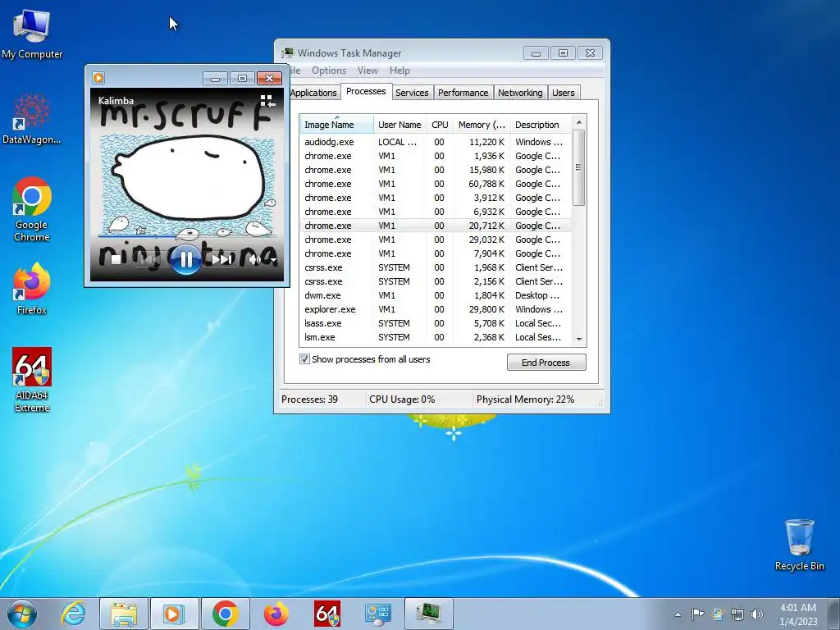Image resolution: width=840 pixels, height=630 pixels.
Task: Click the Task Manager taskbar button
Action: pyautogui.click(x=428, y=614)
